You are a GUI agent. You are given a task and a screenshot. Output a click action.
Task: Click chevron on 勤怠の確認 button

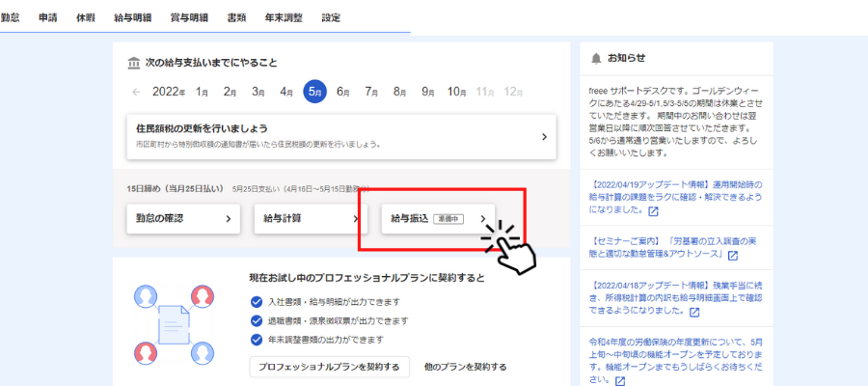[229, 219]
